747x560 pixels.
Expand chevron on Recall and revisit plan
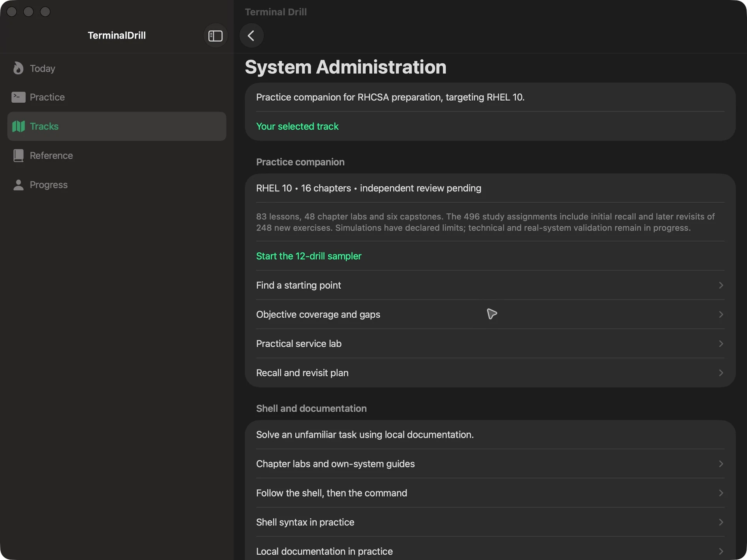721,373
